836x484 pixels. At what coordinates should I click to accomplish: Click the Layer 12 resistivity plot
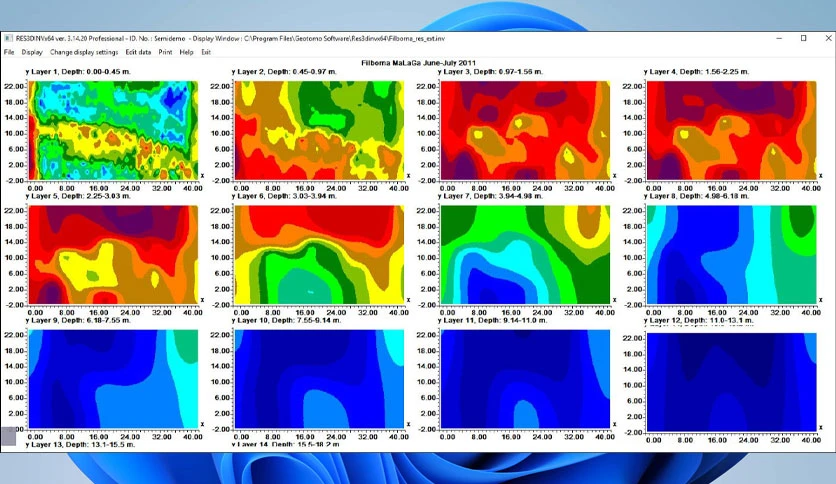point(732,382)
